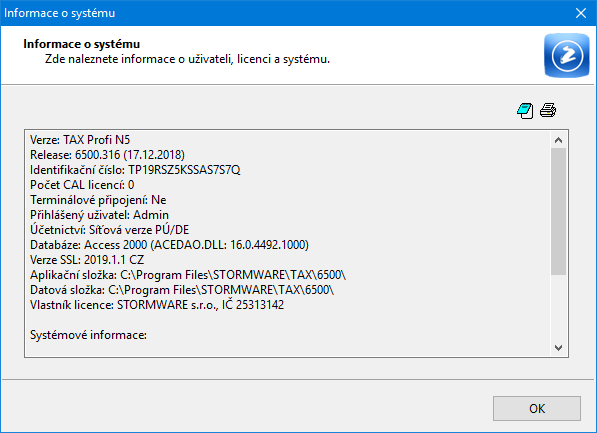
Task: Click scrollbar track below the thumb
Action: tap(559, 307)
